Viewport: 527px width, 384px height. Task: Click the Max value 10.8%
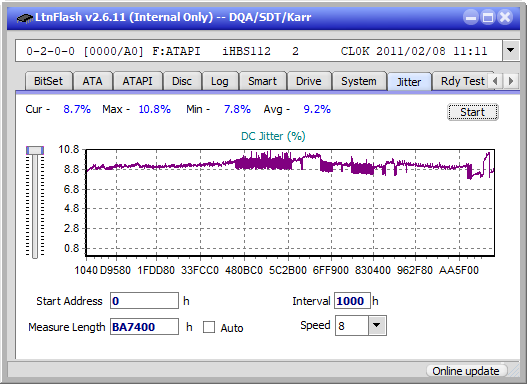[x=155, y=109]
